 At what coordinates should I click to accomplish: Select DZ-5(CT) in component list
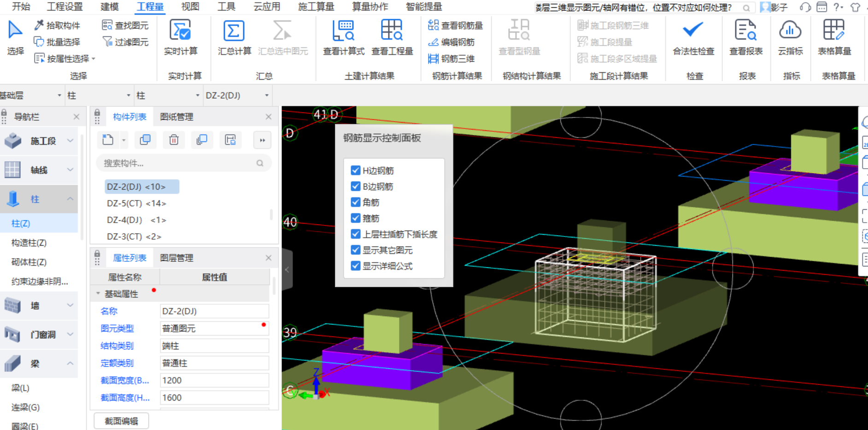coord(136,203)
